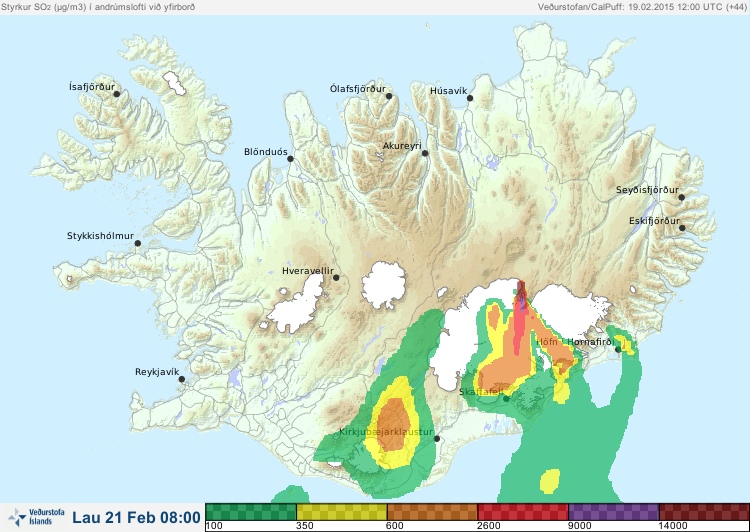
Task: Click the Seyðisfjörður label text
Action: pos(647,190)
